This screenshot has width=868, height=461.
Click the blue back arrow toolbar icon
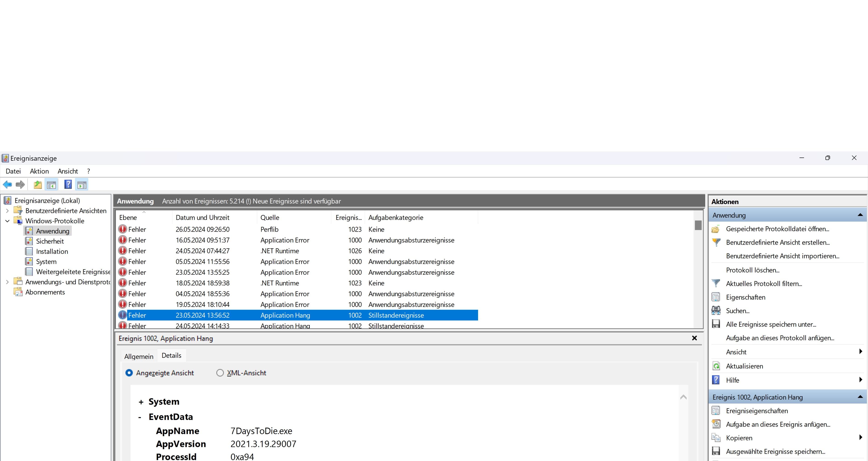(7, 184)
